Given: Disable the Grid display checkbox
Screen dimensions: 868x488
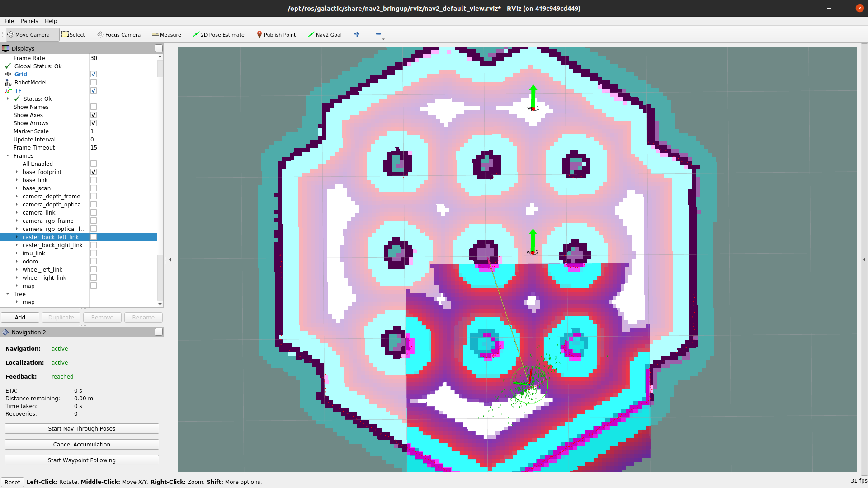Looking at the screenshot, I should [94, 74].
